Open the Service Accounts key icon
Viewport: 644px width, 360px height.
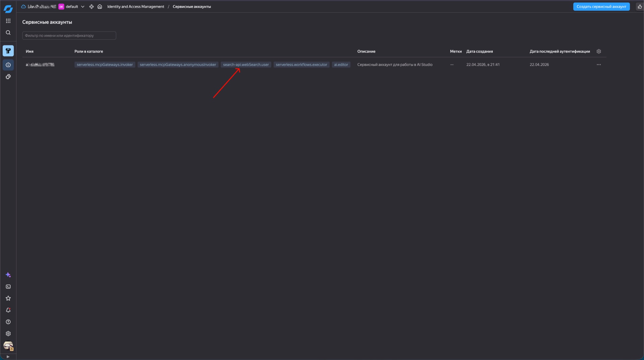pos(8,51)
